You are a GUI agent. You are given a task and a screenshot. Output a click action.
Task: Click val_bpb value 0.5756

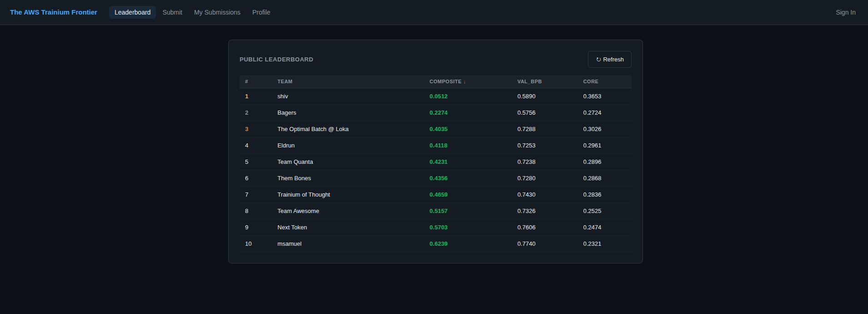click(527, 113)
